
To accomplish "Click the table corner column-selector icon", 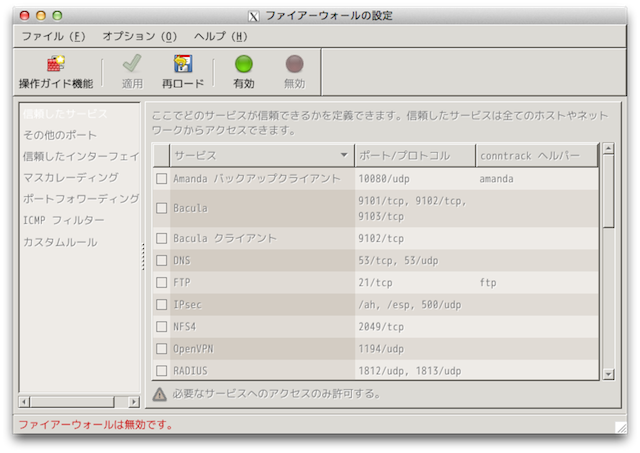I will (161, 155).
